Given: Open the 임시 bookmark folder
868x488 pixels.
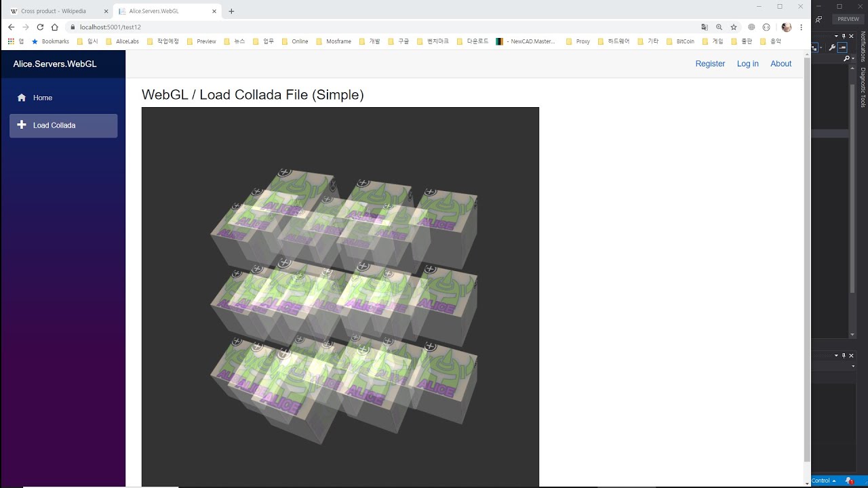Looking at the screenshot, I should [x=87, y=41].
